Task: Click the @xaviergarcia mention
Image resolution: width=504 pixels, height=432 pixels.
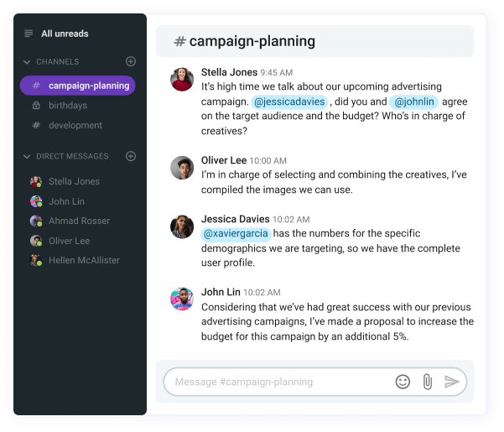Action: (x=236, y=234)
